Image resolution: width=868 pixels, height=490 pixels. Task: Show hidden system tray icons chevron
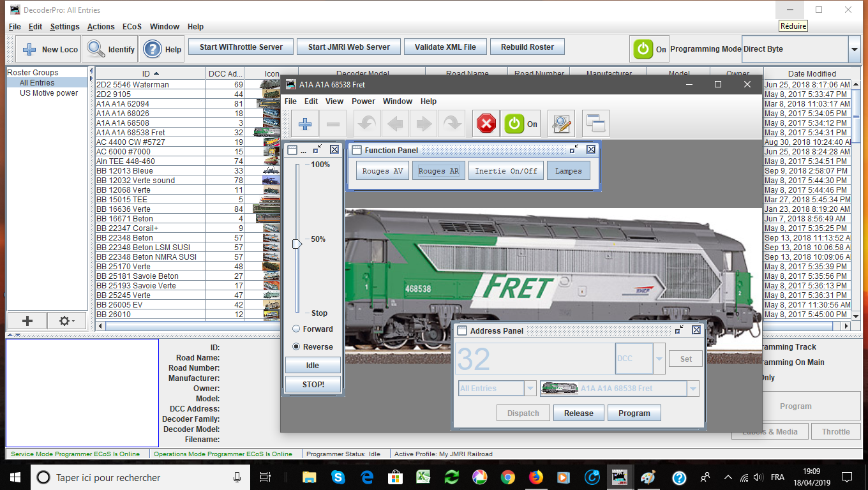[x=728, y=477]
